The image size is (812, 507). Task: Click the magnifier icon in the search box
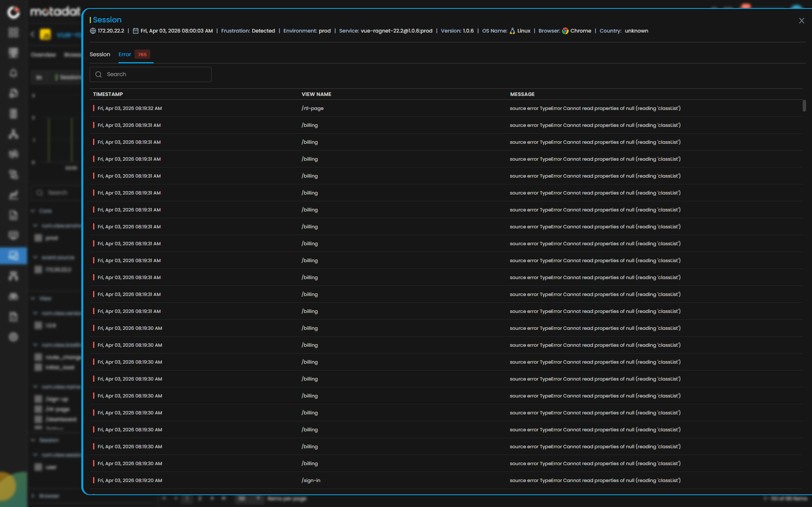pos(99,74)
